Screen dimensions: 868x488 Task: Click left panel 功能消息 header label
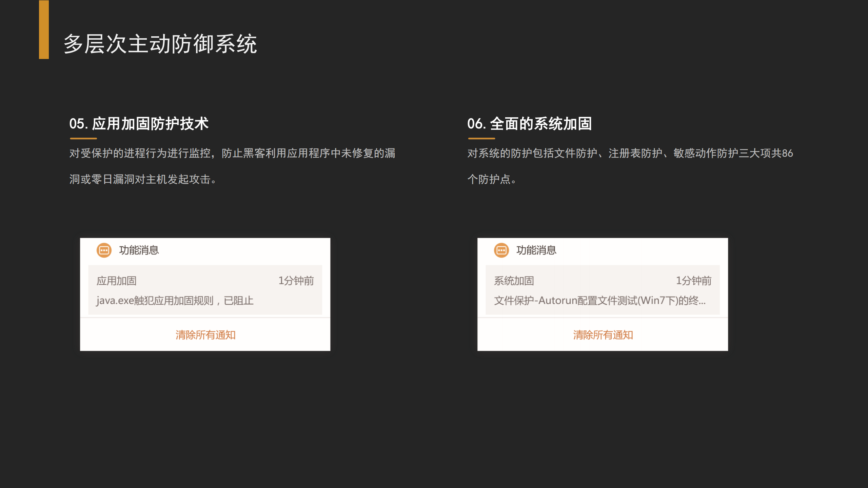[139, 250]
